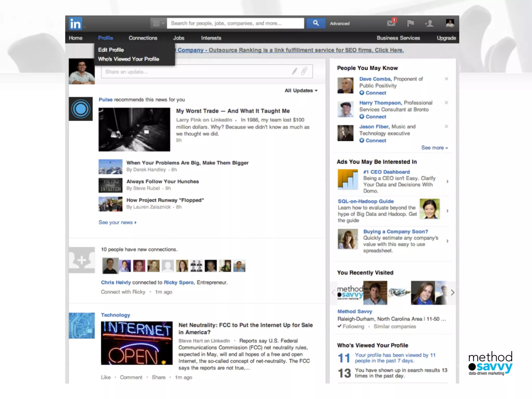Open the notifications flag icon
The image size is (532, 399).
(410, 23)
